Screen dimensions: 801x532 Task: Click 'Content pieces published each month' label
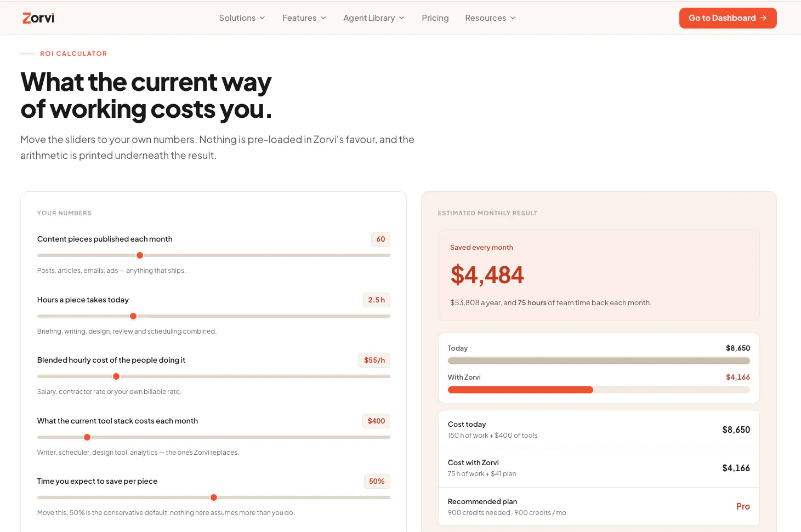tap(105, 239)
